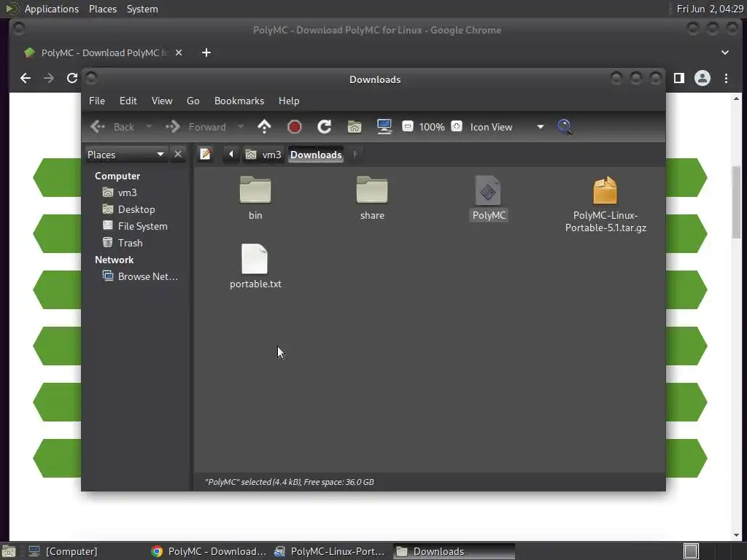
Task: Click the Downloads taskbar window button
Action: (454, 551)
